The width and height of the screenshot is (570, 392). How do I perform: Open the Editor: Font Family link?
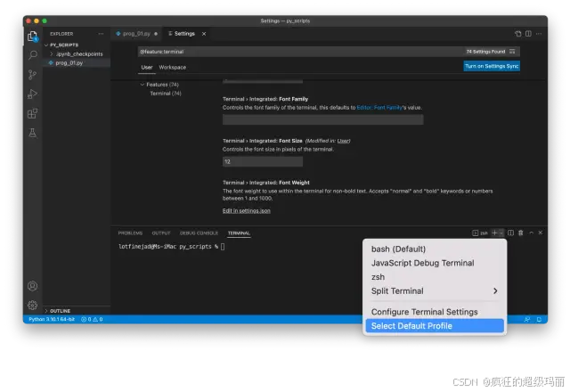point(379,108)
